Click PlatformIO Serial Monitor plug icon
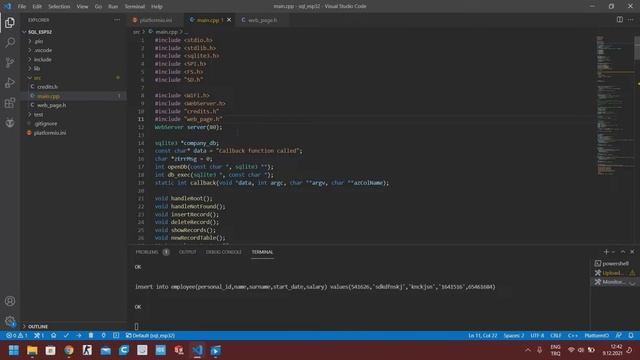The width and height of the screenshot is (640, 360). (104, 336)
